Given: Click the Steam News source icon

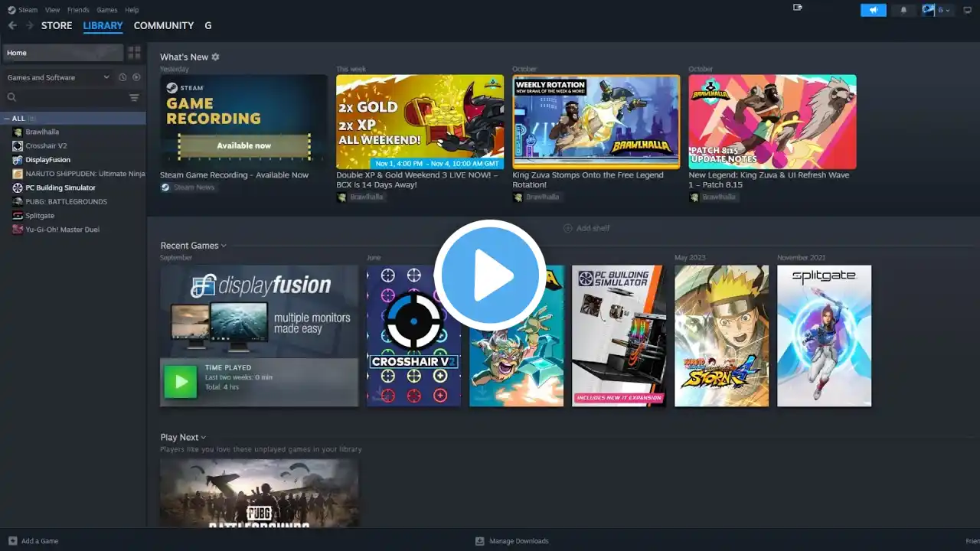Looking at the screenshot, I should pyautogui.click(x=165, y=187).
